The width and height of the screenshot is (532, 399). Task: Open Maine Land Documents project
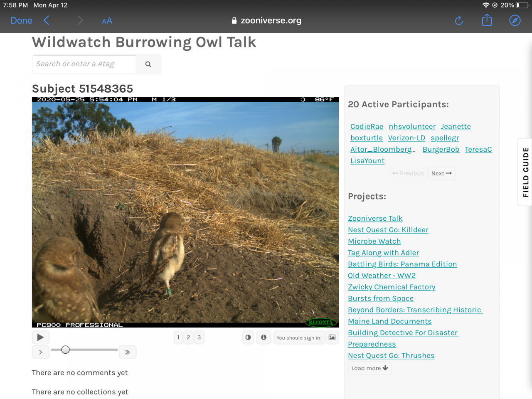click(x=390, y=321)
